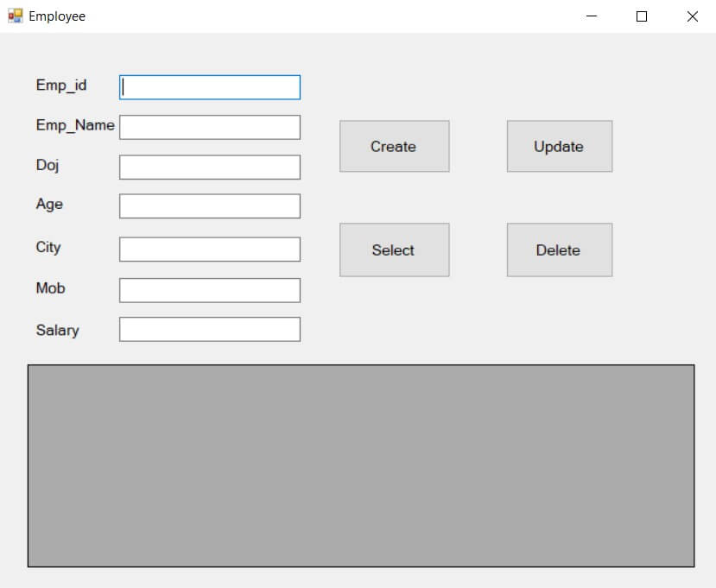Click the Age input box
Viewport: 716px width, 588px height.
pos(210,205)
